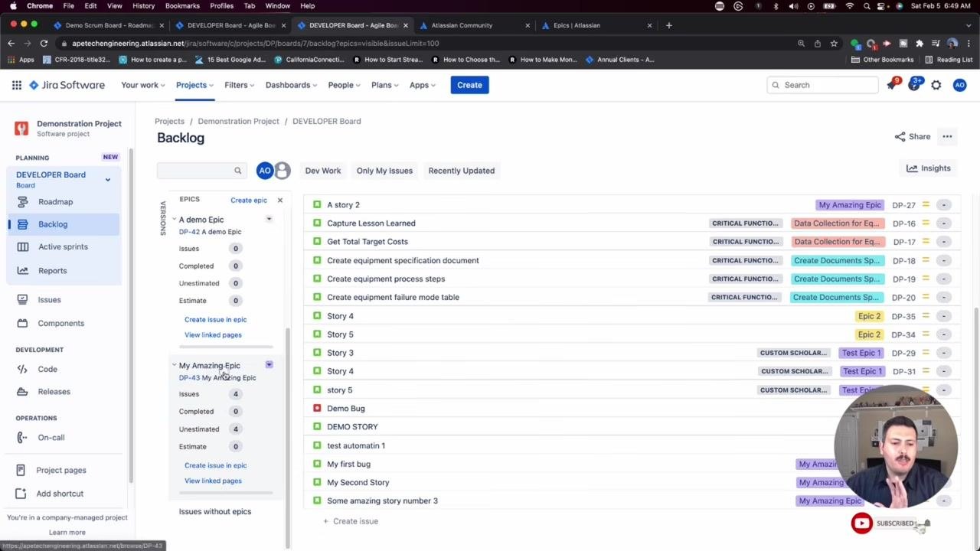Close the Epics panel with the X
This screenshot has width=980, height=551.
point(279,201)
